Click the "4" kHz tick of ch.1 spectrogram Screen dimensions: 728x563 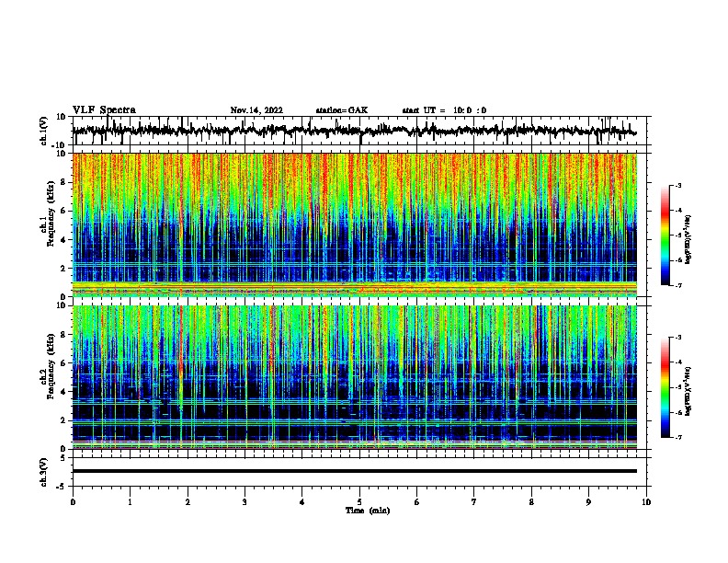pos(64,240)
